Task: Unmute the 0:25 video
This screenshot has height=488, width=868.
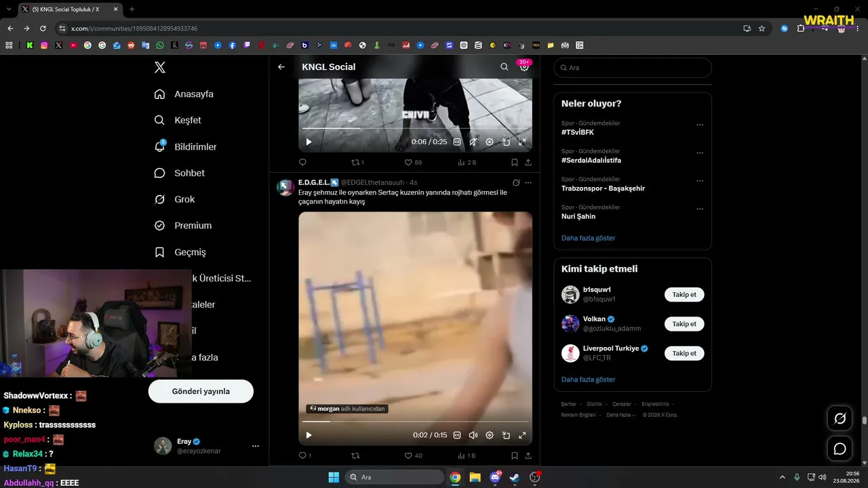Action: 473,142
